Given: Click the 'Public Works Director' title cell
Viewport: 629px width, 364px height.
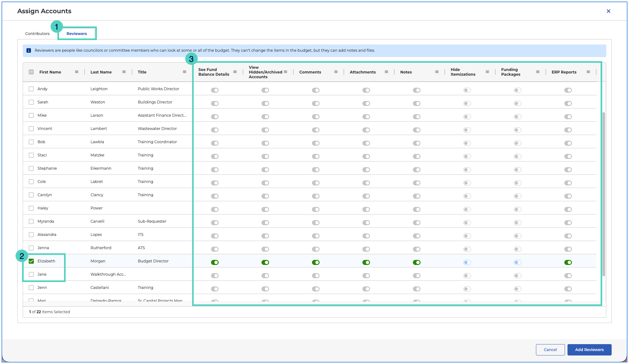Looking at the screenshot, I should (158, 89).
